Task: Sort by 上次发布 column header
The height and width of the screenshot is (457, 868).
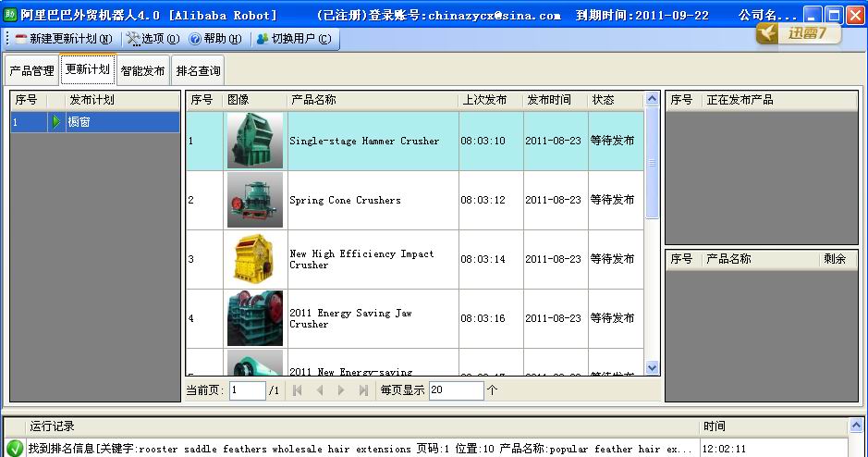Action: 491,100
